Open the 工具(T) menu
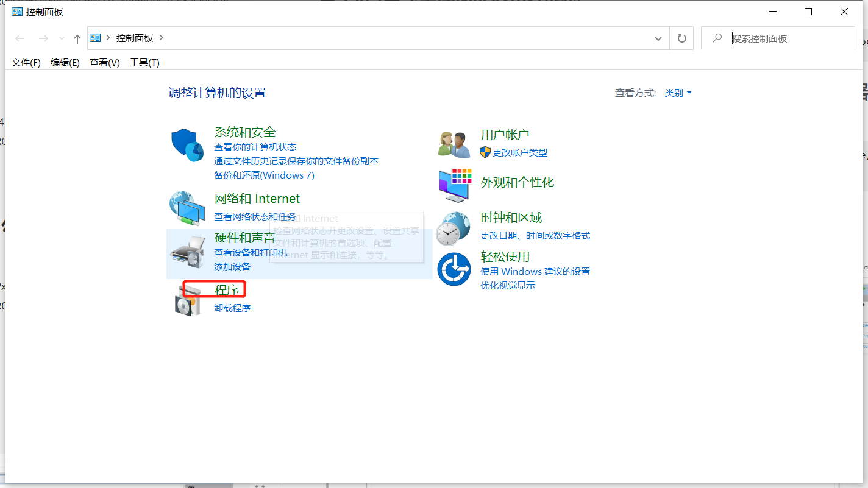The image size is (868, 488). pyautogui.click(x=144, y=62)
